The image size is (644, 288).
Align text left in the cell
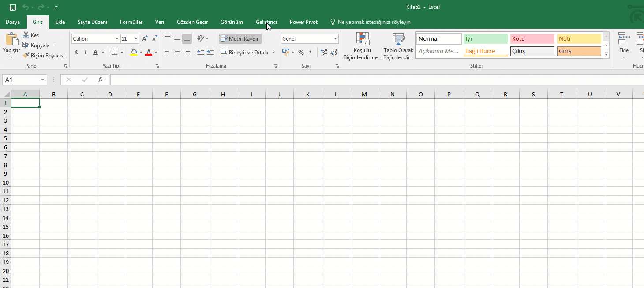pos(168,52)
